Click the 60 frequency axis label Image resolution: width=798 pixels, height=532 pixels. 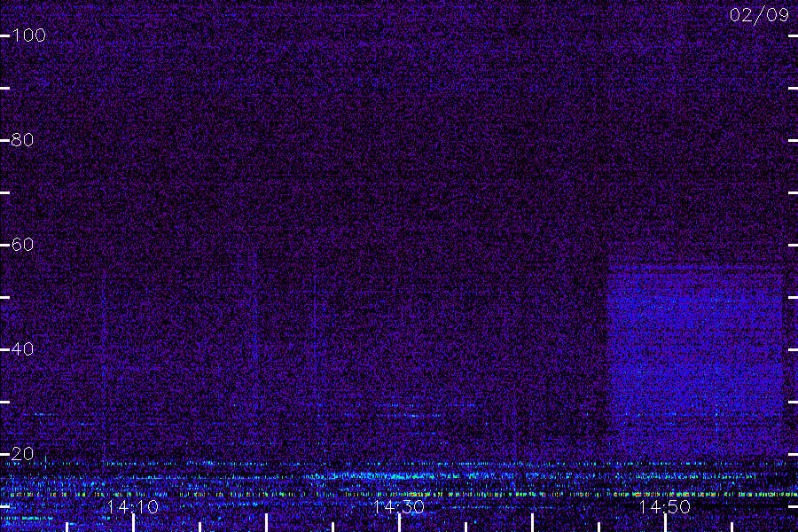(x=22, y=245)
